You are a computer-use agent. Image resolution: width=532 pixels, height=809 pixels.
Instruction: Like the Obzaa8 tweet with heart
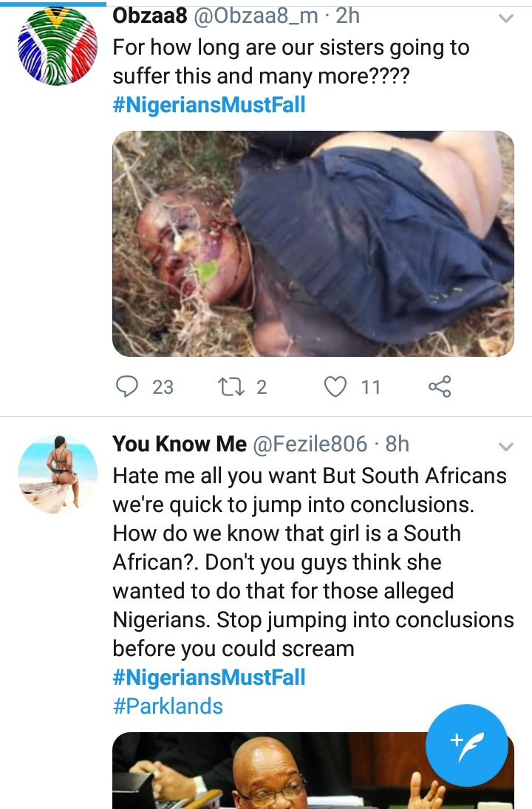(x=336, y=386)
